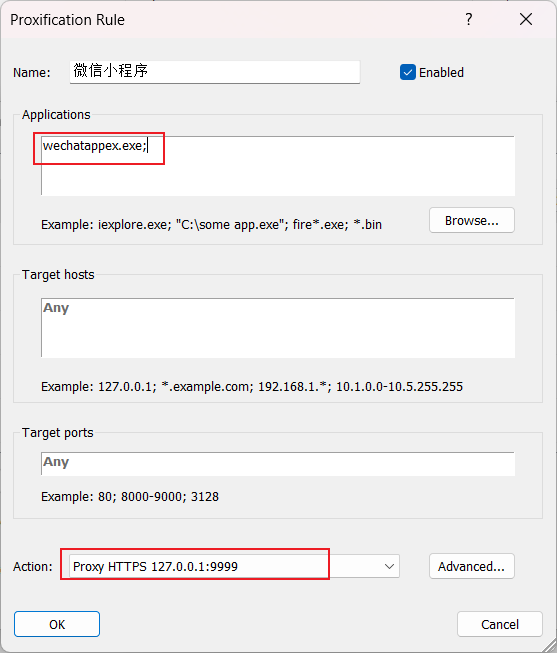The width and height of the screenshot is (557, 653).
Task: Click the Name: label
Action: coord(32,72)
